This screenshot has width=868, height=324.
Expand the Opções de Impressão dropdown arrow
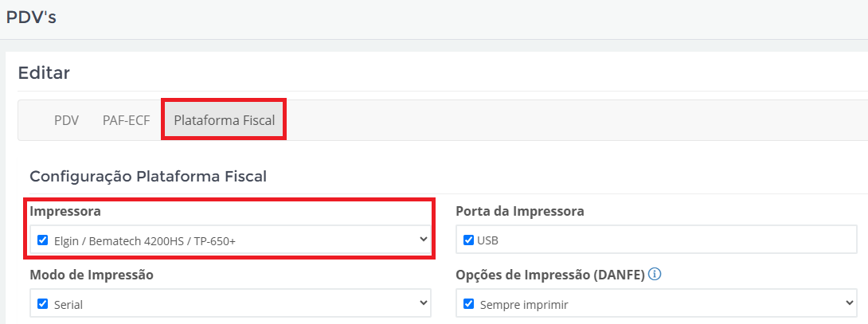pyautogui.click(x=850, y=303)
